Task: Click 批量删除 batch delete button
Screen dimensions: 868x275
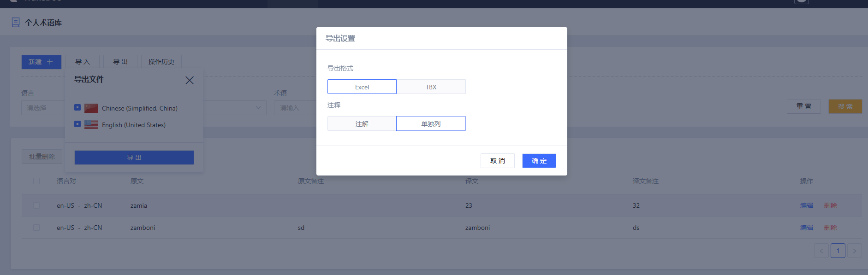Action: tap(42, 157)
